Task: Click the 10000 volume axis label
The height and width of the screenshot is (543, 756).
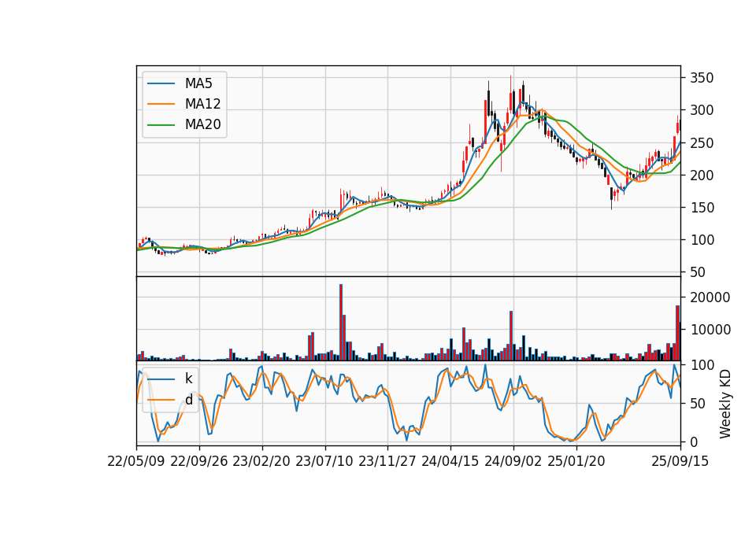Action: (710, 330)
